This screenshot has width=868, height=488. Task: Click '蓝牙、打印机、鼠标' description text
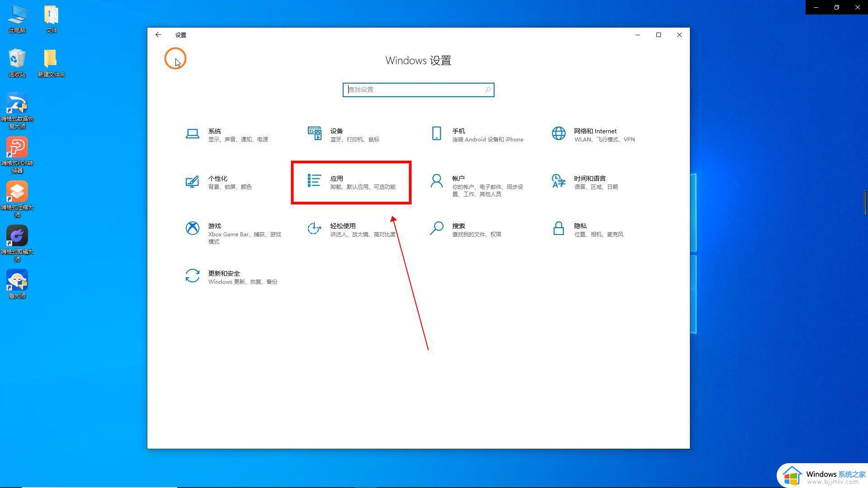coord(355,139)
